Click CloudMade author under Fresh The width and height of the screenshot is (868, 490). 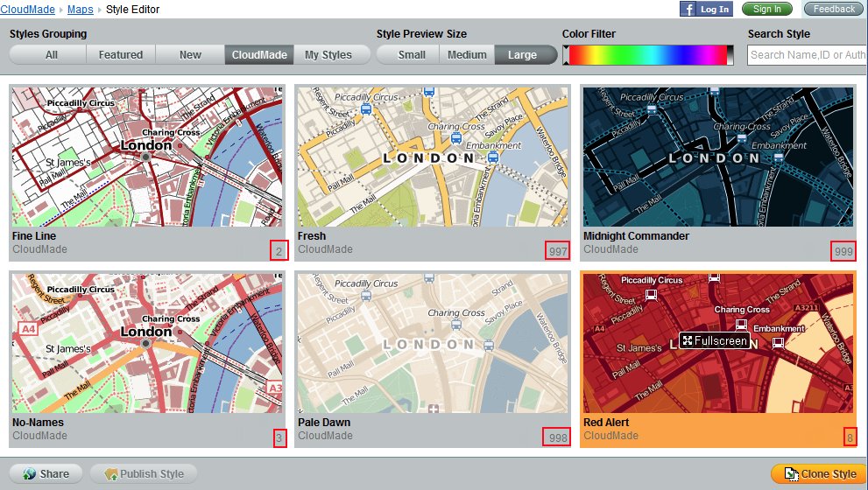pos(326,249)
